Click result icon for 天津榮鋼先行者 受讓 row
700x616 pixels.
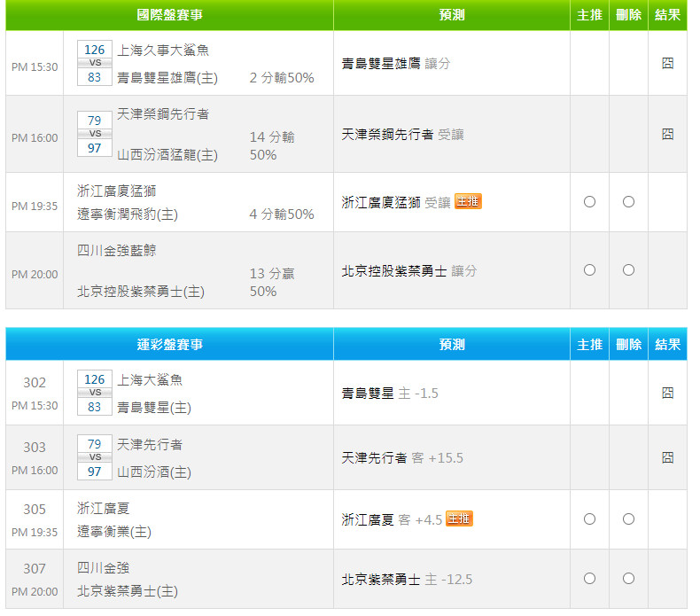coord(667,134)
